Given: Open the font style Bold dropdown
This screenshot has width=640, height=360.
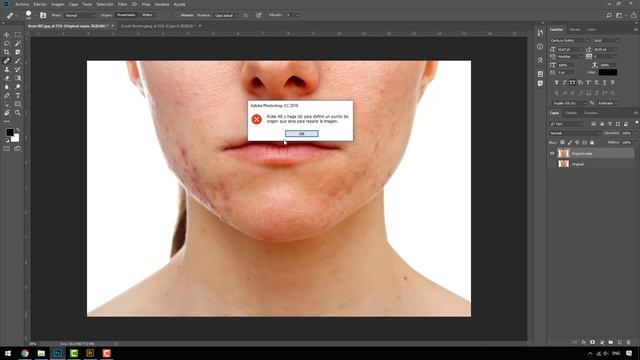Looking at the screenshot, I should (x=606, y=40).
